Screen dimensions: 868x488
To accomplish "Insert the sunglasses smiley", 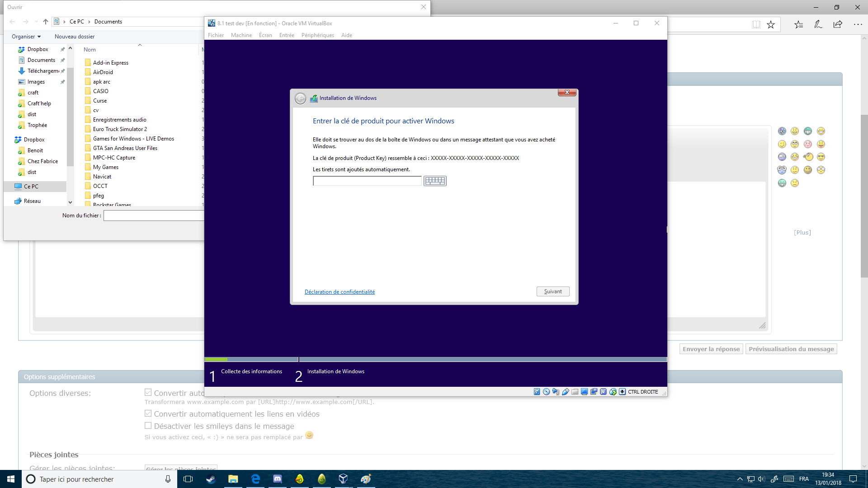I will click(x=821, y=157).
